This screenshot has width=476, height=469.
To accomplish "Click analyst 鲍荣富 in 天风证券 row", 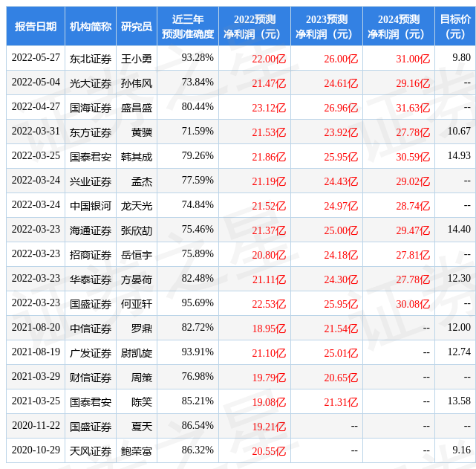I will click(137, 451).
